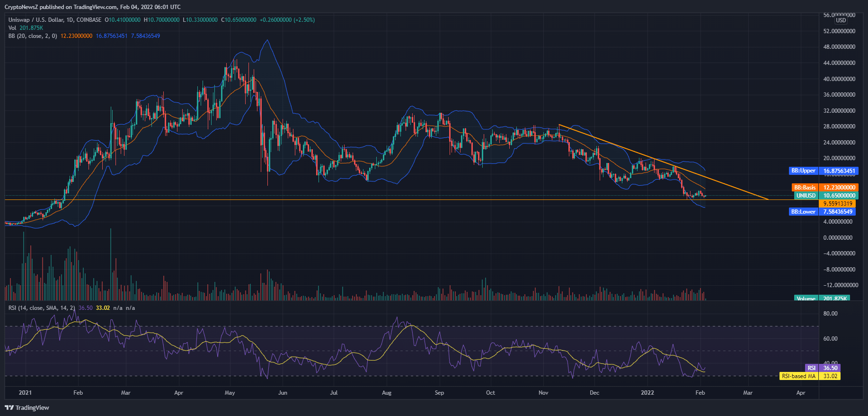Select the 9.55913319 horizontal line price tag
868x416 pixels.
coord(837,204)
